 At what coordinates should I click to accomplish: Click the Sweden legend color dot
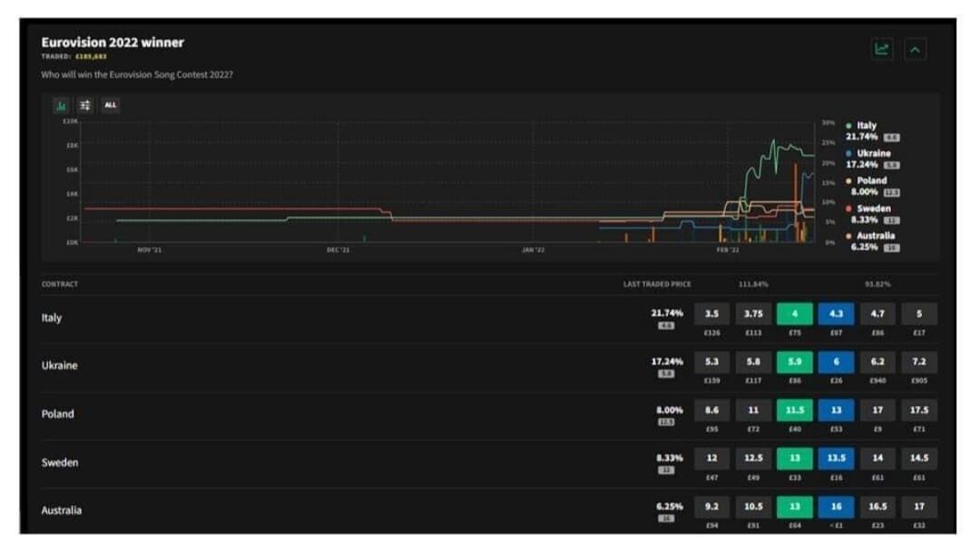tap(848, 209)
